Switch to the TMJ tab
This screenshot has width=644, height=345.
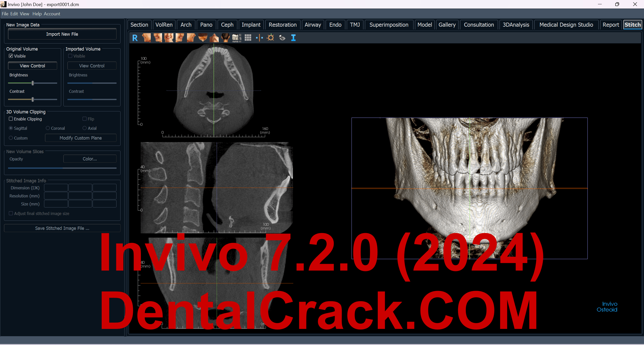click(x=355, y=25)
